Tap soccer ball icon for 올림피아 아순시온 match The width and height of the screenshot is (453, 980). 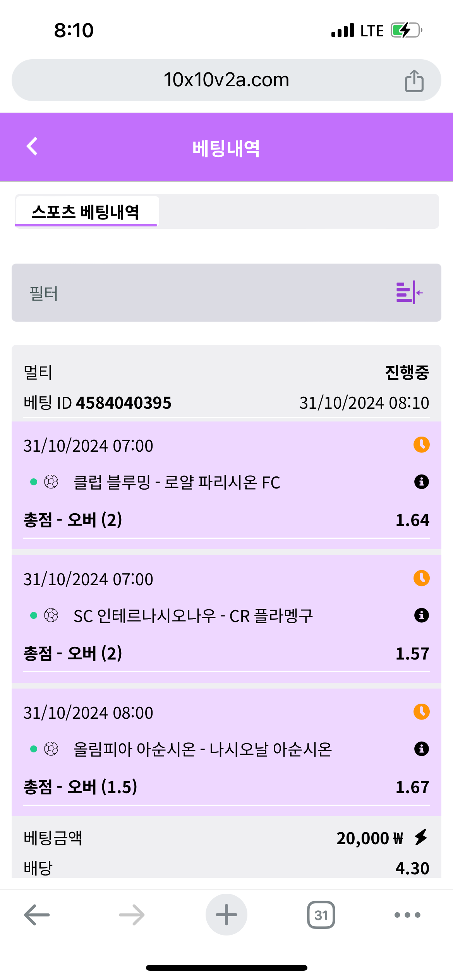tap(51, 749)
